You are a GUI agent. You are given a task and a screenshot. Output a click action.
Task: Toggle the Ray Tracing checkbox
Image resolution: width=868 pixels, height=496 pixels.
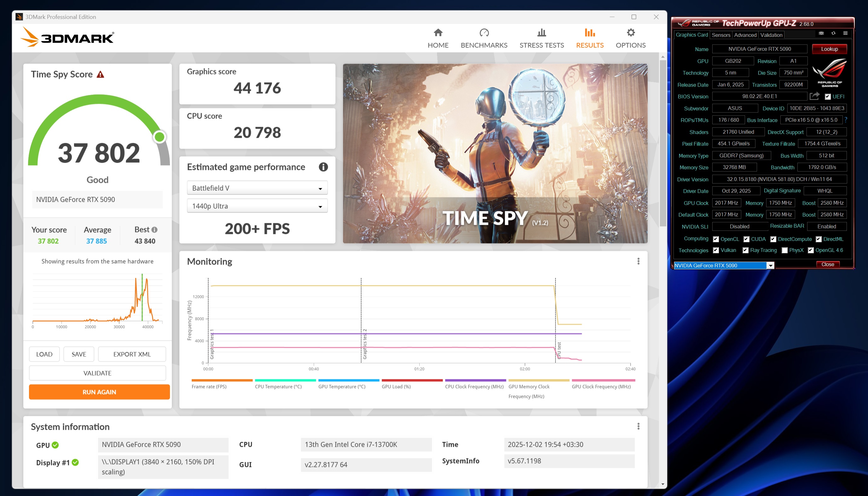pyautogui.click(x=745, y=250)
